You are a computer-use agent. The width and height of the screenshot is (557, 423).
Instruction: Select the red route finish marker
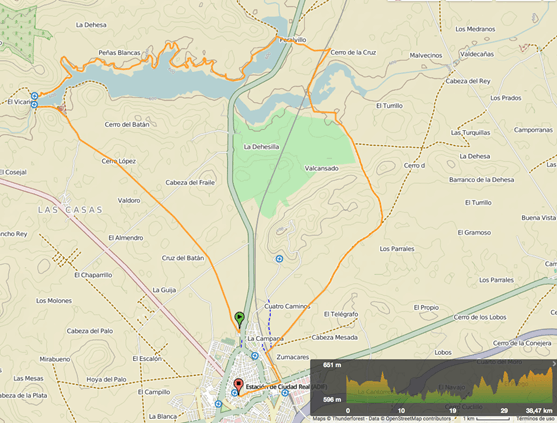tap(238, 386)
